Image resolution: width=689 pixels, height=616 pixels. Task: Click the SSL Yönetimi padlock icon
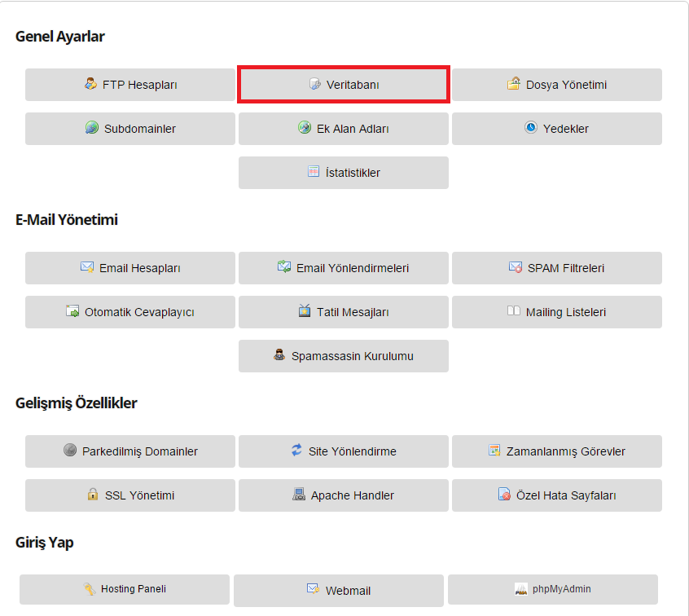(x=93, y=494)
